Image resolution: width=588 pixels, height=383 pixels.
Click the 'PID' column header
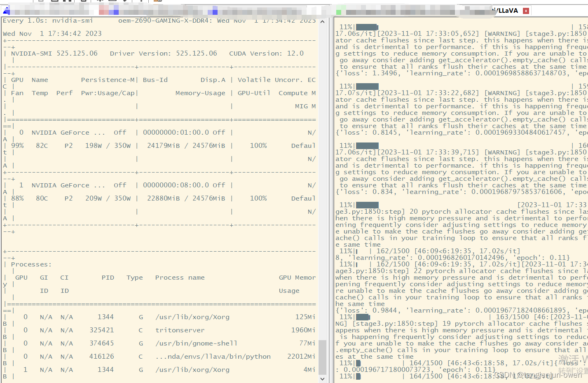(108, 278)
